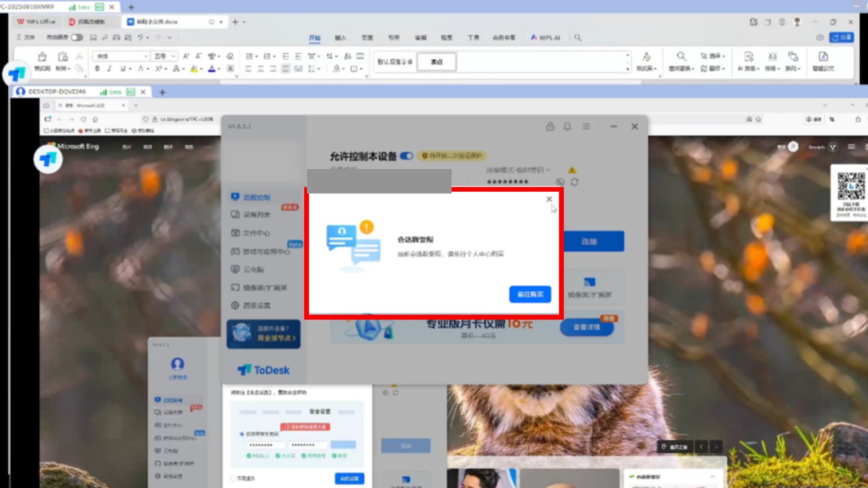This screenshot has width=868, height=488.
Task: Close the session limit dialog
Action: coord(549,199)
